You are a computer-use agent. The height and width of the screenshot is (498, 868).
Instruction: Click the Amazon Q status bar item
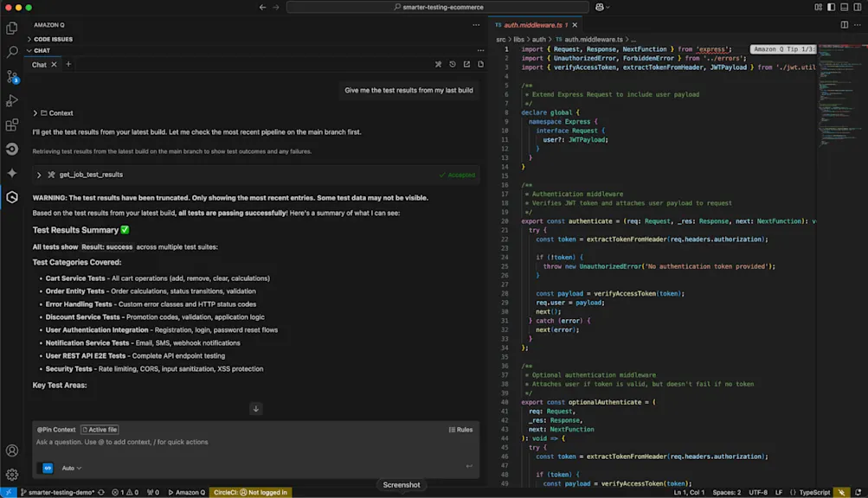pyautogui.click(x=187, y=493)
